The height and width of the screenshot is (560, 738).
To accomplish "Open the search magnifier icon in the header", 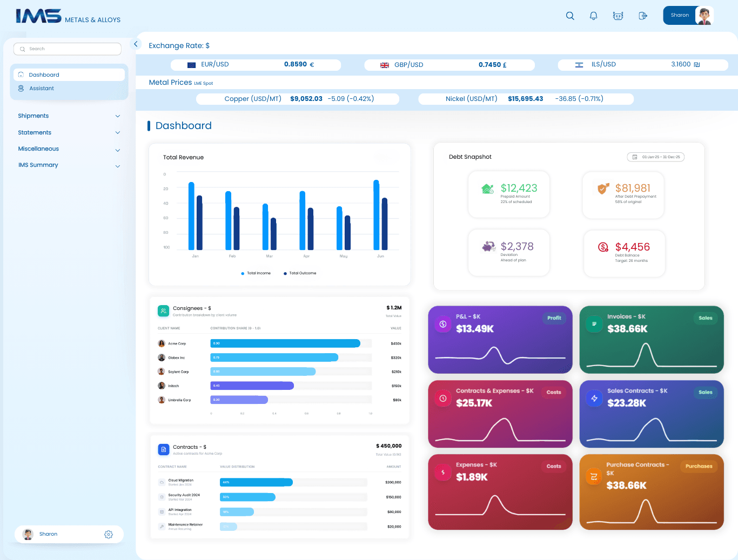I will [570, 16].
